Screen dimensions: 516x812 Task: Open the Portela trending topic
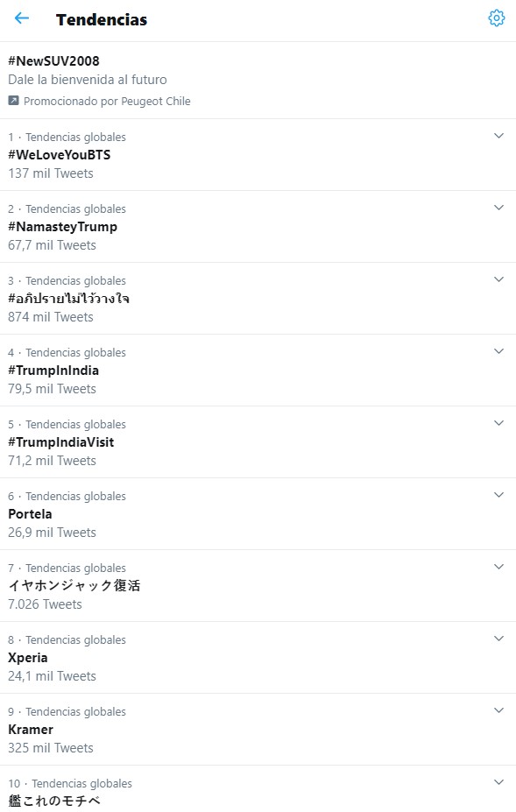(x=30, y=514)
